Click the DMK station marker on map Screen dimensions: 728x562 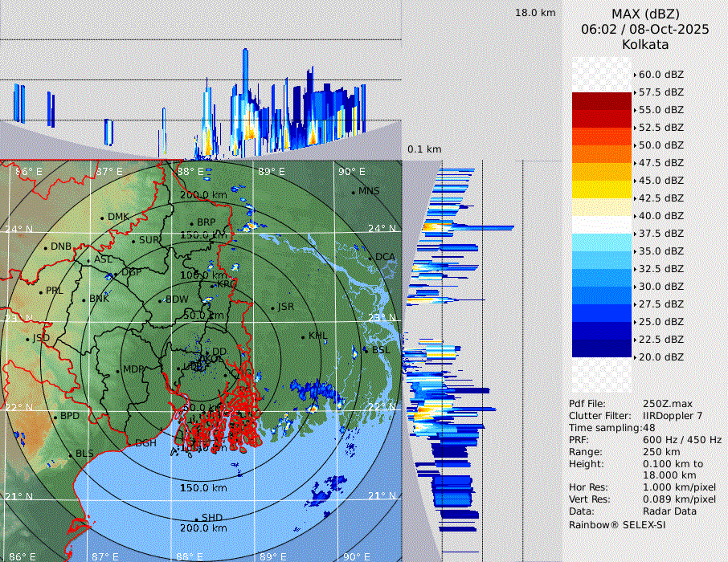point(102,218)
